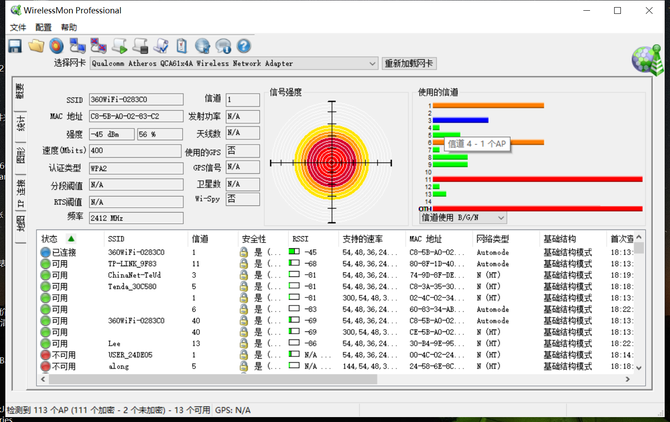This screenshot has width=670, height=422.
Task: Open the 文件 menu
Action: pos(18,28)
